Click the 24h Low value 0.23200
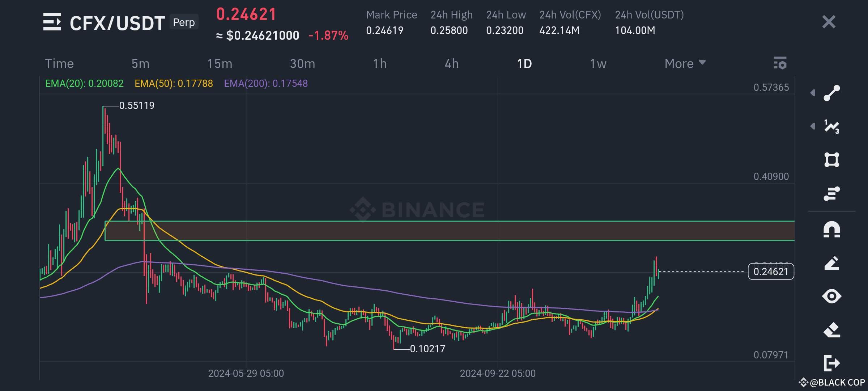 coord(505,30)
